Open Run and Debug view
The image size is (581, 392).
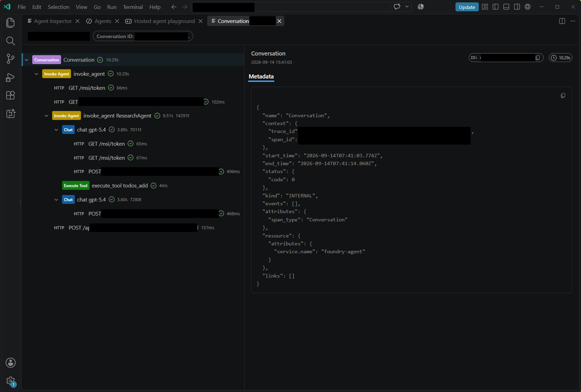(10, 77)
